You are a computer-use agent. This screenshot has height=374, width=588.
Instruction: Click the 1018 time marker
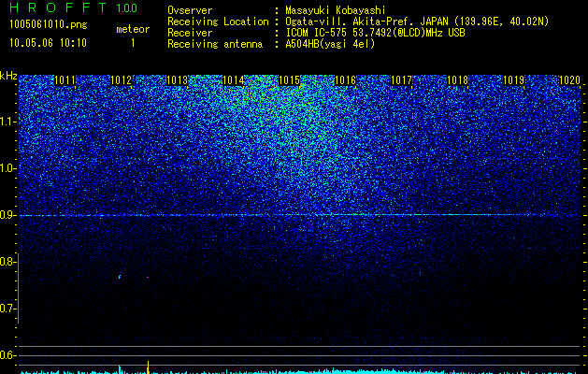[x=458, y=80]
